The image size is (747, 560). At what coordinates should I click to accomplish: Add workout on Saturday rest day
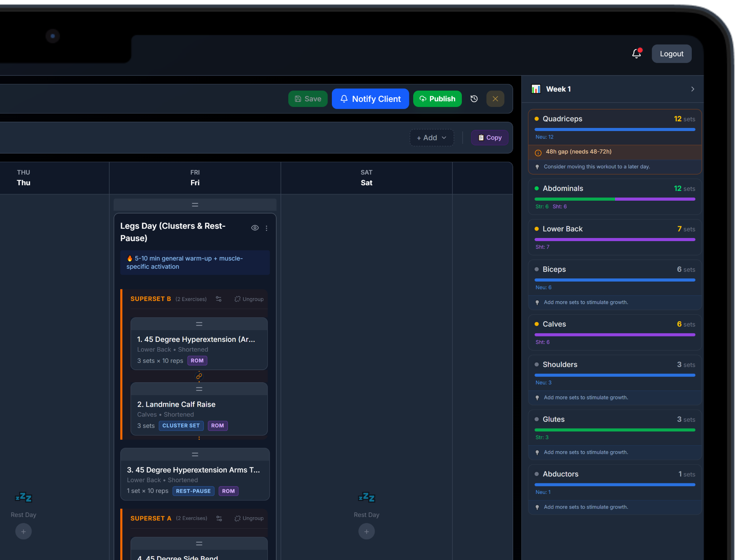(x=366, y=531)
